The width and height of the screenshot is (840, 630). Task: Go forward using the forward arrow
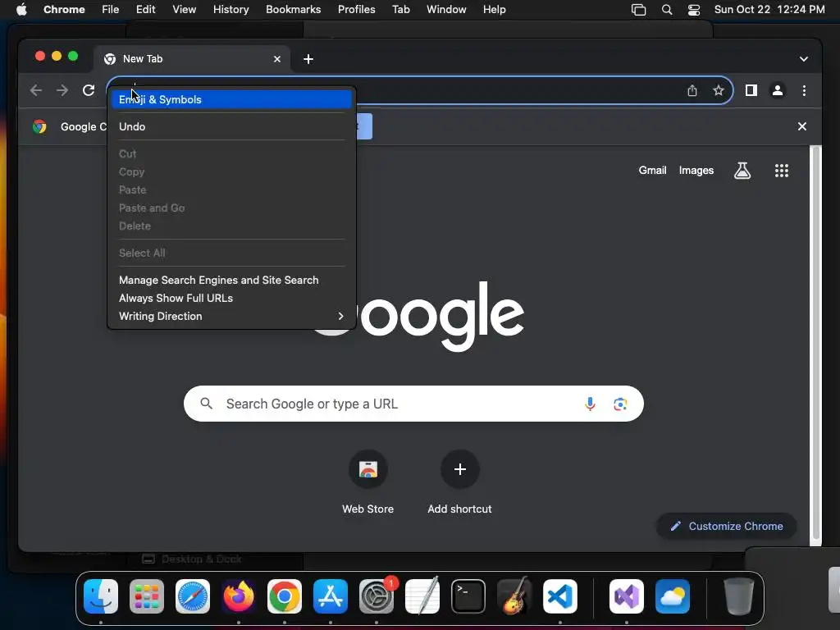click(x=62, y=90)
